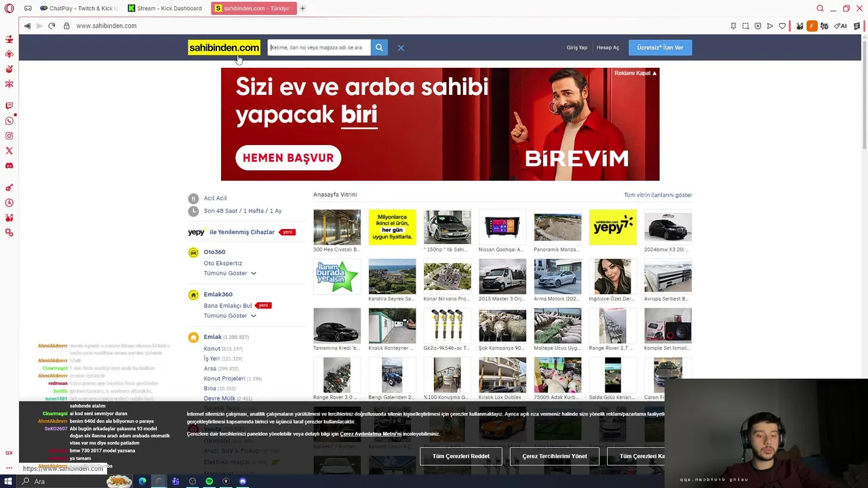Click the site padlock security icon
This screenshot has height=488, width=868.
click(x=66, y=26)
